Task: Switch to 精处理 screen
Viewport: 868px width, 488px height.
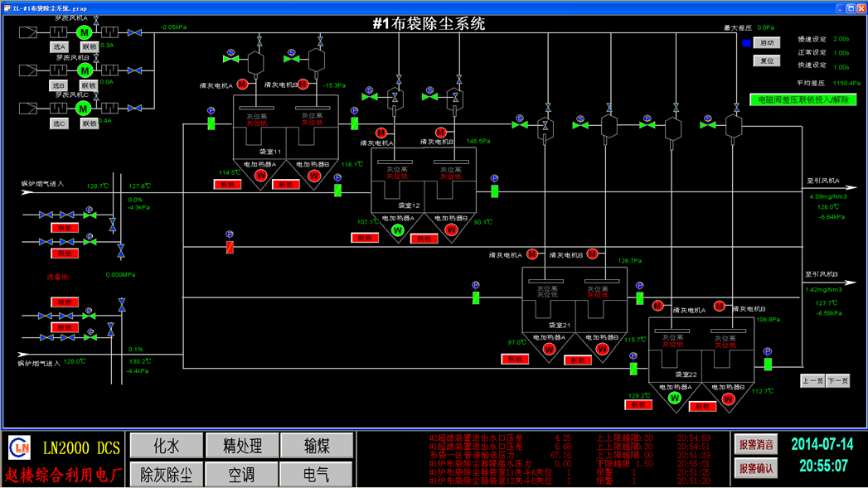Action: (x=242, y=446)
